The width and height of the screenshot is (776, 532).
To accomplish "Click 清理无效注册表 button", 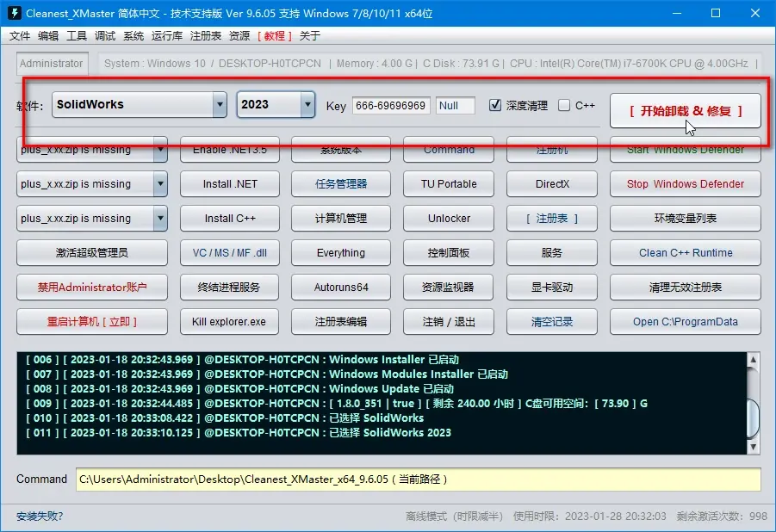I will [686, 287].
